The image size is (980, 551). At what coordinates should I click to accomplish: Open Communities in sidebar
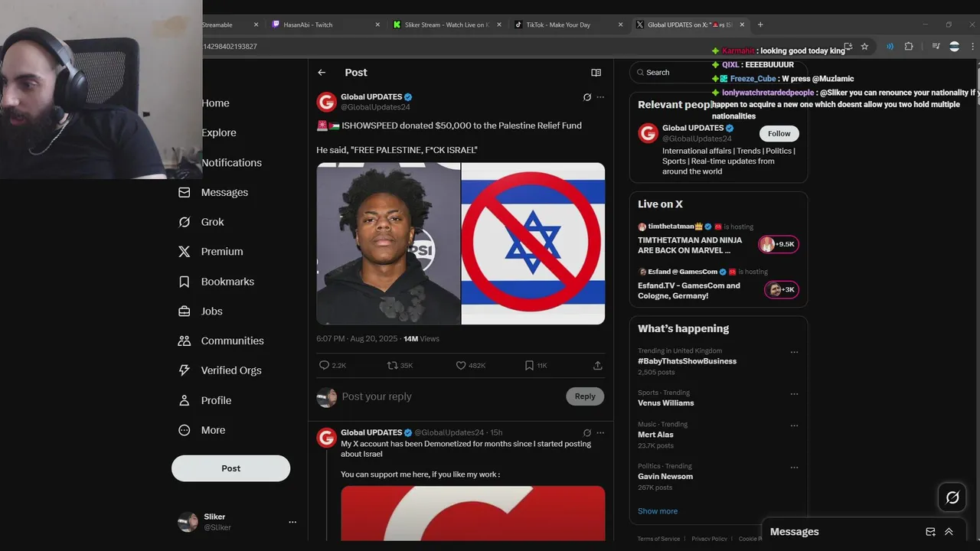point(220,341)
